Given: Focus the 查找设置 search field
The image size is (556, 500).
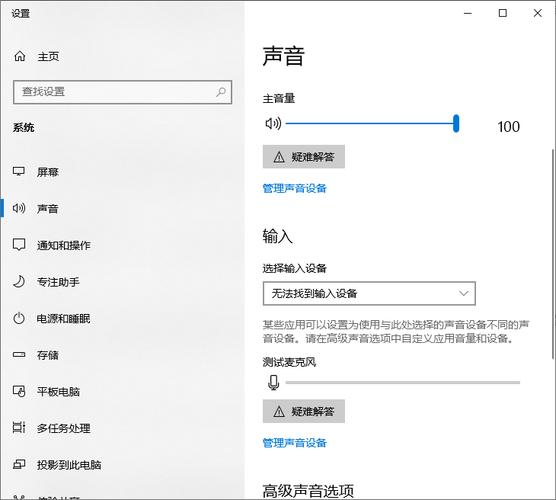Looking at the screenshot, I should tap(122, 92).
